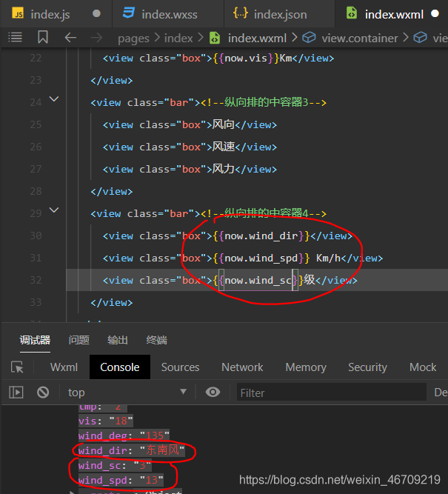Collapse the code block at line 29
448x494 pixels.
click(x=54, y=210)
